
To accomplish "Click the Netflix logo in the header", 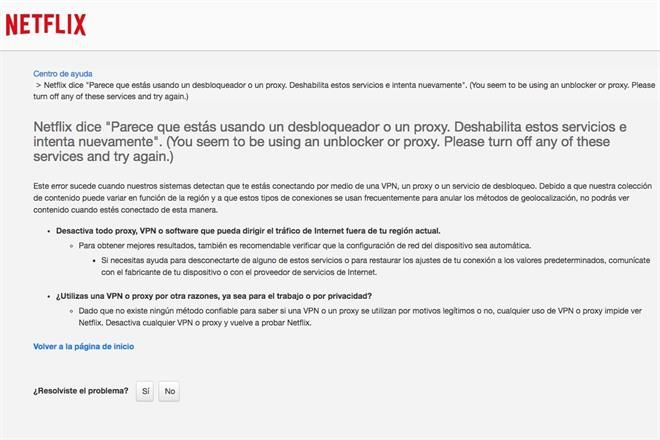I will click(x=46, y=24).
